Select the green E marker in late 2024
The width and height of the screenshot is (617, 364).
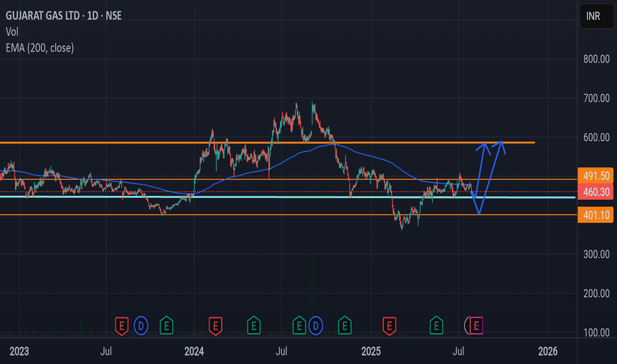(345, 326)
